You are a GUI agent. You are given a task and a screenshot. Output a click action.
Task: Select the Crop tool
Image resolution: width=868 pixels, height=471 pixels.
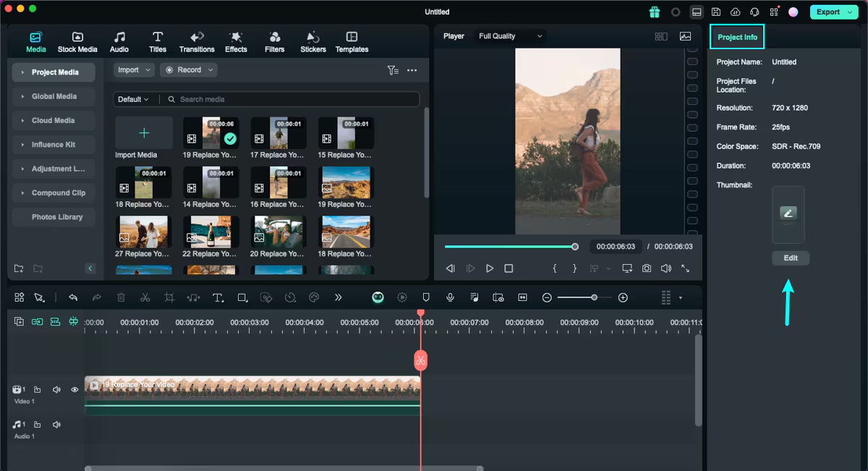[x=169, y=297]
